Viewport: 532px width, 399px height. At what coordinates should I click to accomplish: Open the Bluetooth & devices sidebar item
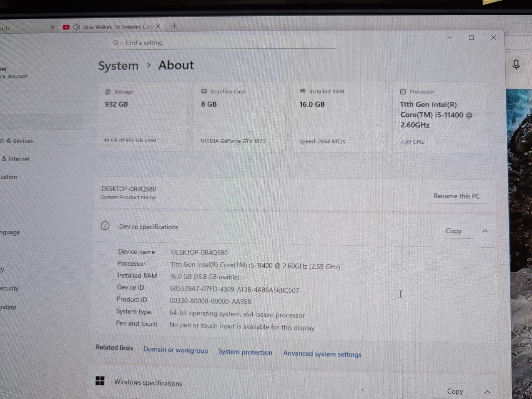tap(17, 141)
